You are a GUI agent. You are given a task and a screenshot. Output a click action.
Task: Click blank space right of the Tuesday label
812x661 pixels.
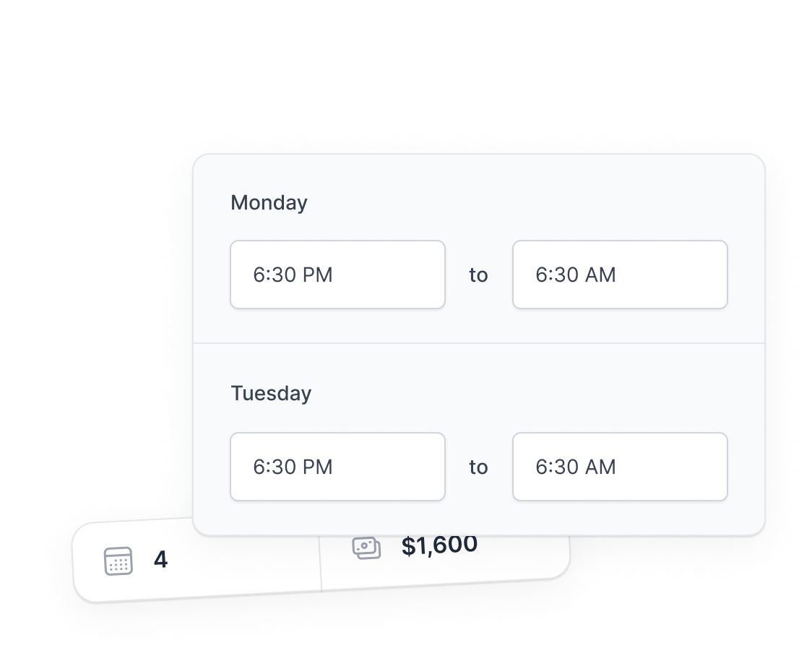click(x=518, y=393)
